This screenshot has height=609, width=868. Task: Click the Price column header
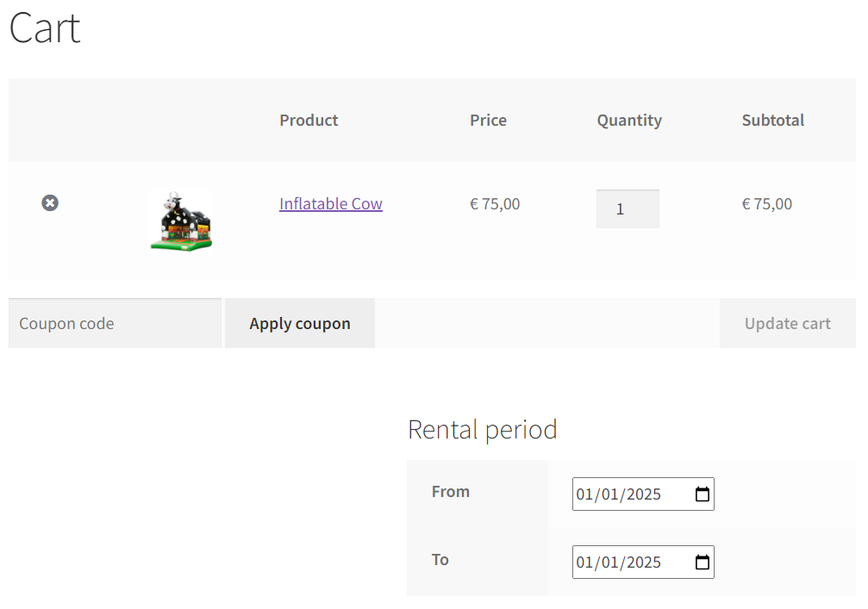[x=488, y=121]
